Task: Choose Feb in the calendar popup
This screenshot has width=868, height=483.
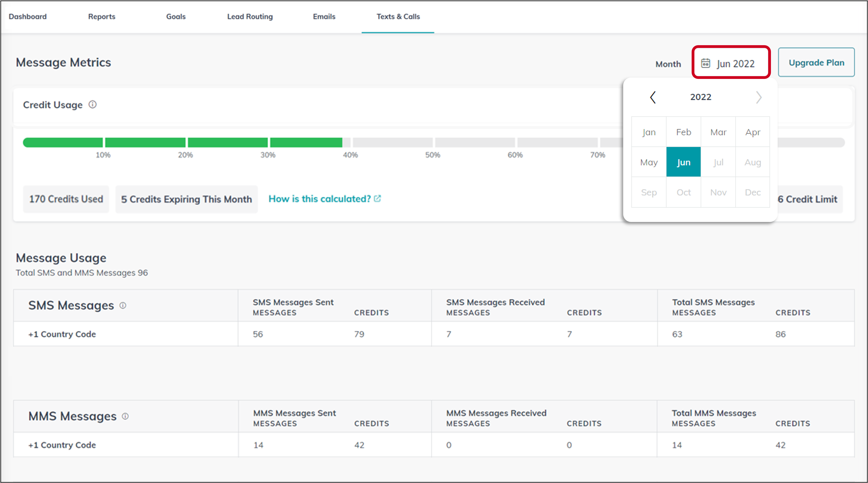Action: coord(683,132)
